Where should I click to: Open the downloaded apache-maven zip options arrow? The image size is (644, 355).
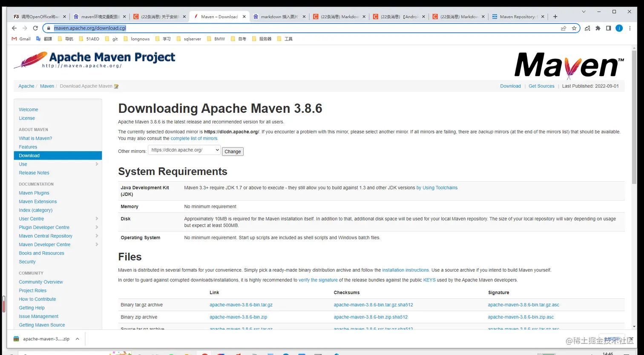pos(77,339)
